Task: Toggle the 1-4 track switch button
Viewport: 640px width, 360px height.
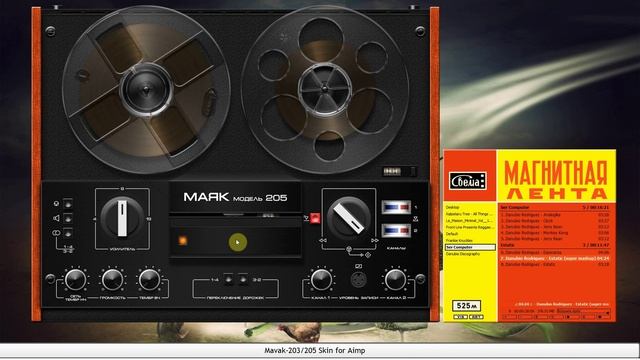Action: pos(229,280)
